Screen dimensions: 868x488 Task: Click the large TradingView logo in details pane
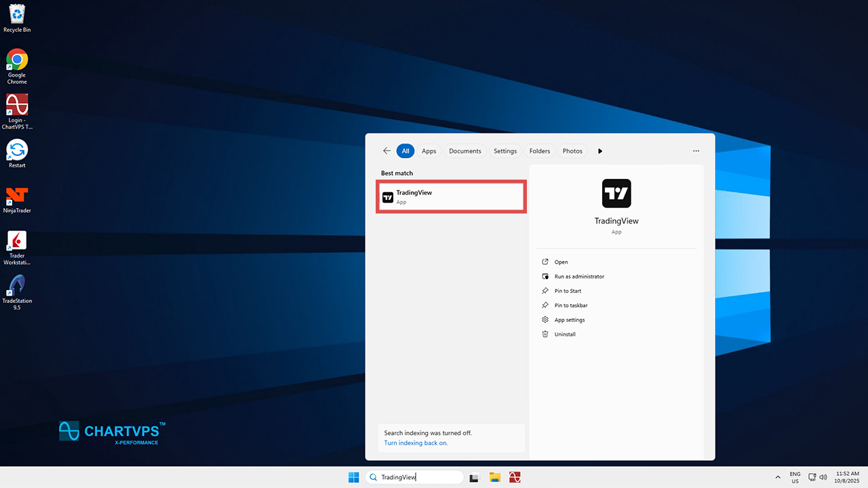[616, 193]
